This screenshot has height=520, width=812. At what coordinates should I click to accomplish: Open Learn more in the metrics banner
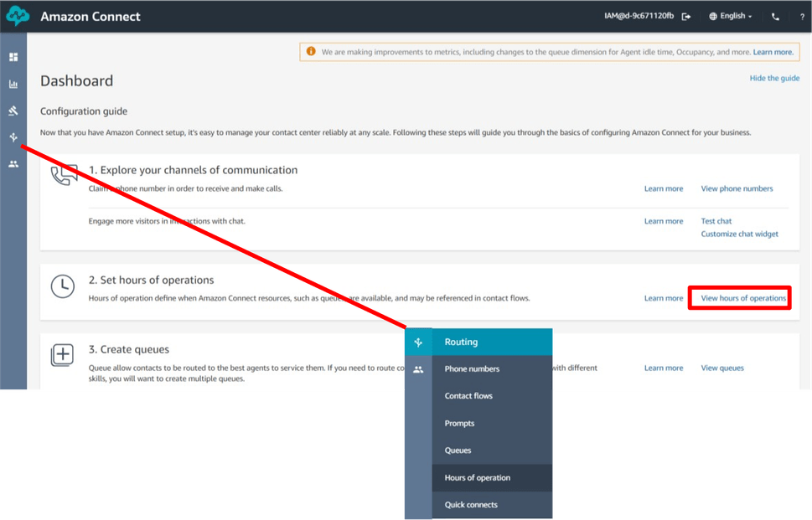[773, 52]
